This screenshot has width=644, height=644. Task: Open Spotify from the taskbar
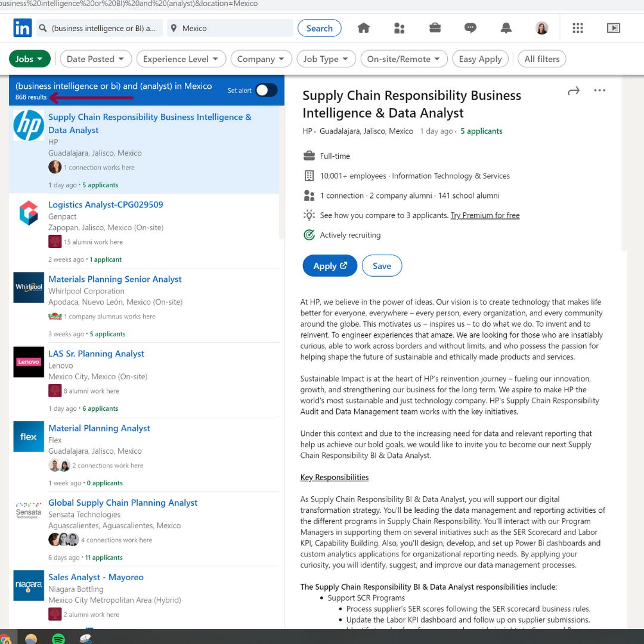tap(58, 639)
